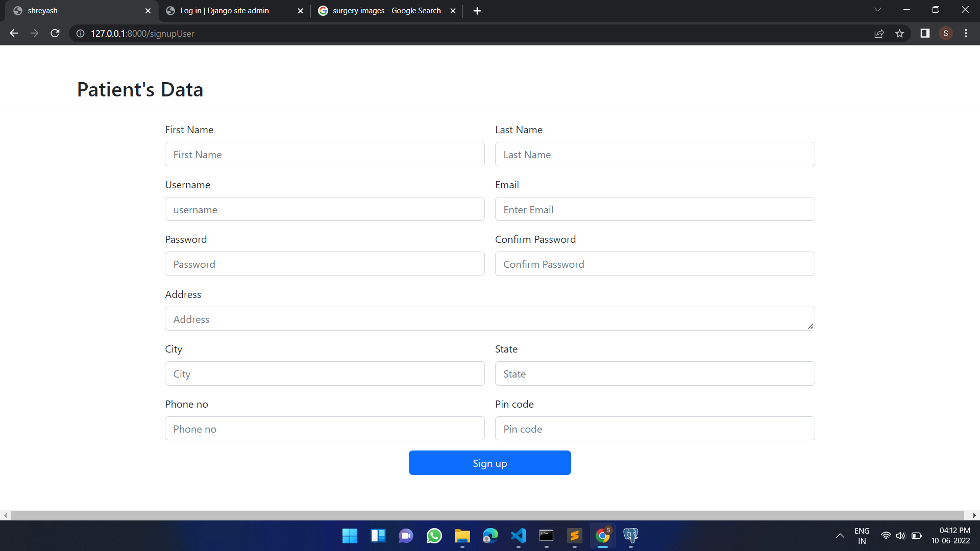This screenshot has height=551, width=980.
Task: Launch Visual Studio Code from the taskbar
Action: click(518, 536)
